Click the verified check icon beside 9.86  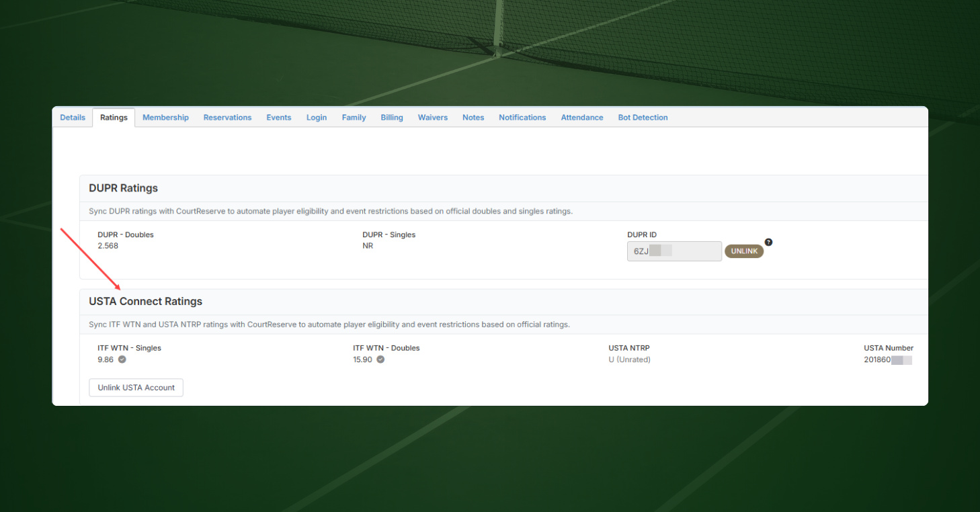point(122,359)
